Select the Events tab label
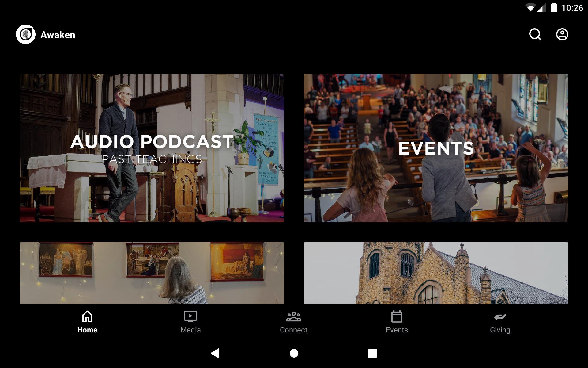588x368 pixels. point(397,330)
